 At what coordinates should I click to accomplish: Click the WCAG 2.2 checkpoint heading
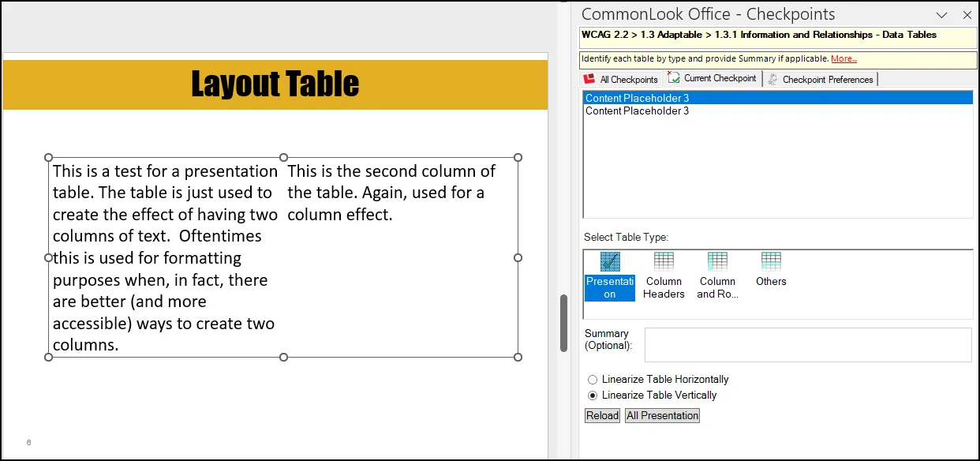pos(759,35)
